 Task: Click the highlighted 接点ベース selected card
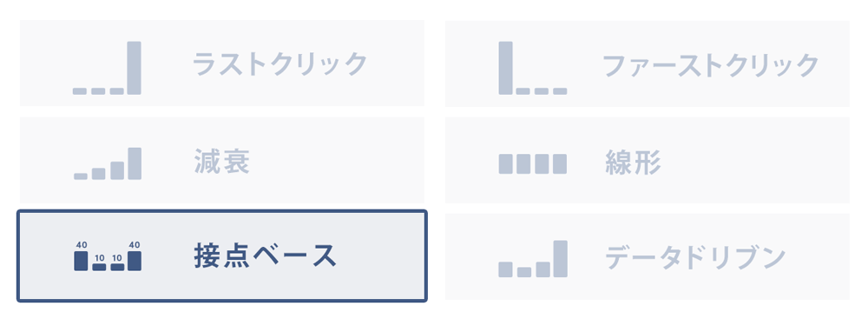pos(222,256)
